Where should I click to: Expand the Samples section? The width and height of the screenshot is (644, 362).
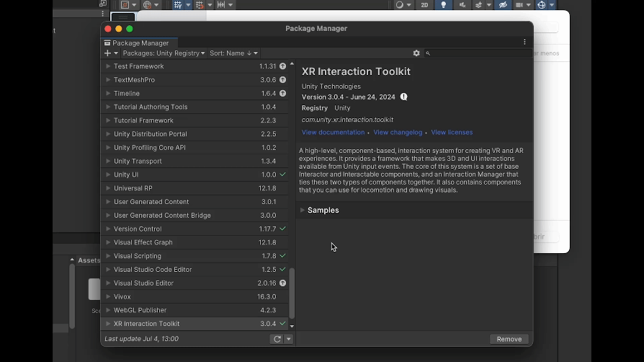303,211
